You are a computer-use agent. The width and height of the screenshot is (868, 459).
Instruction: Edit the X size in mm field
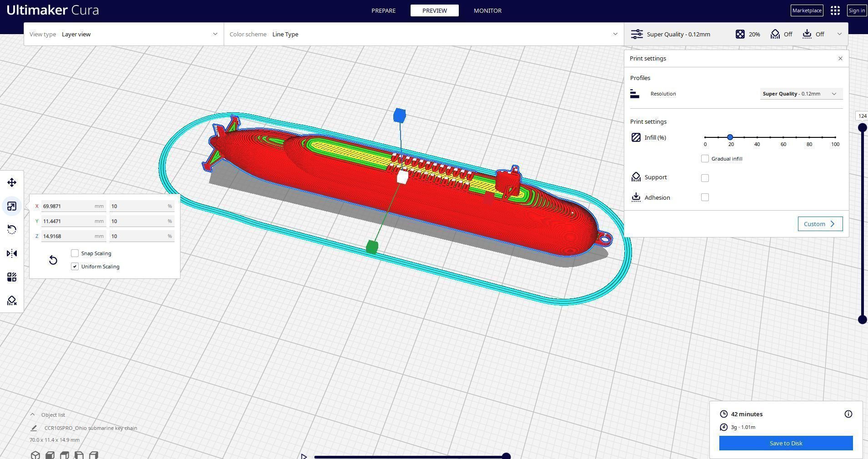tap(73, 206)
